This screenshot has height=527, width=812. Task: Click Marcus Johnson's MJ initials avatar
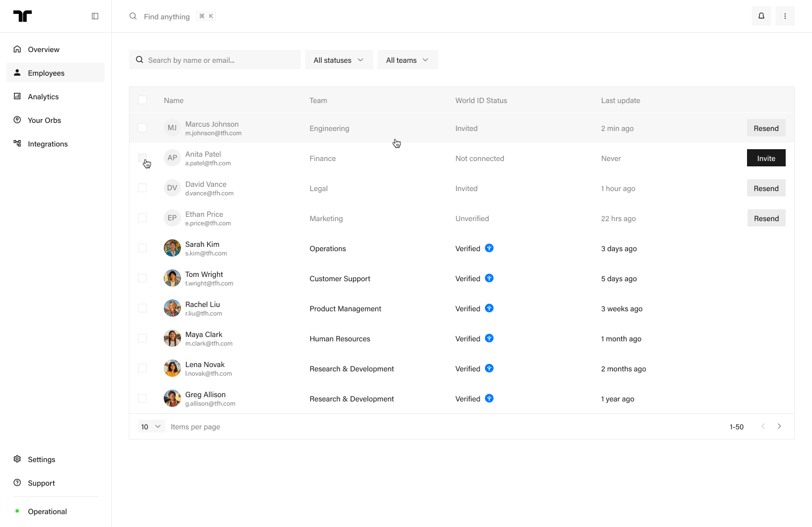(172, 128)
